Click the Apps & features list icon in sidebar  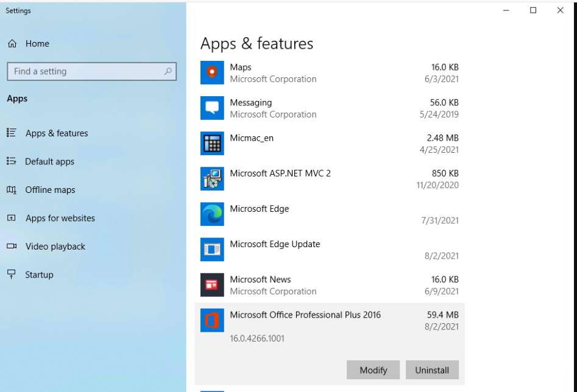pos(12,133)
